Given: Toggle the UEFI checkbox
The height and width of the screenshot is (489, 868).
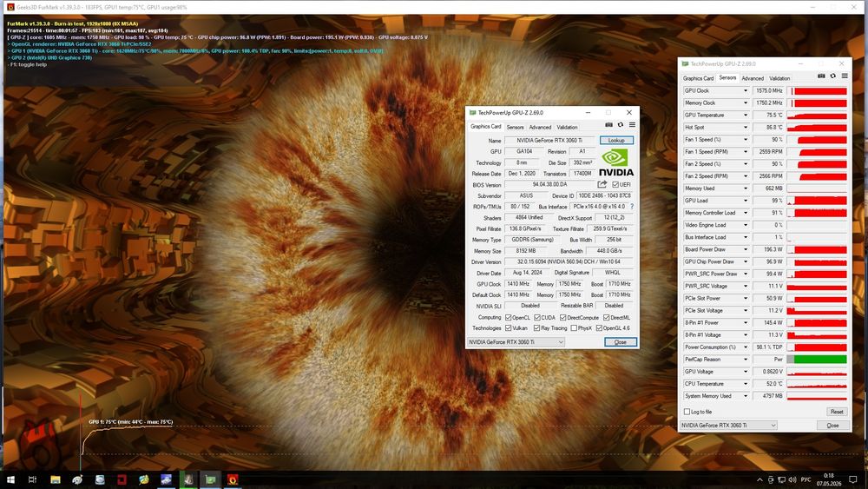Looking at the screenshot, I should (615, 185).
